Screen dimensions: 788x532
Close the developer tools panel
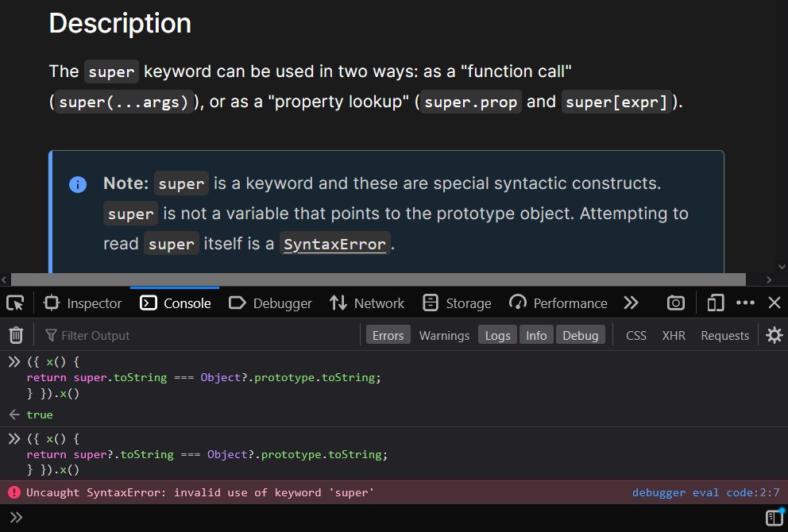(774, 303)
